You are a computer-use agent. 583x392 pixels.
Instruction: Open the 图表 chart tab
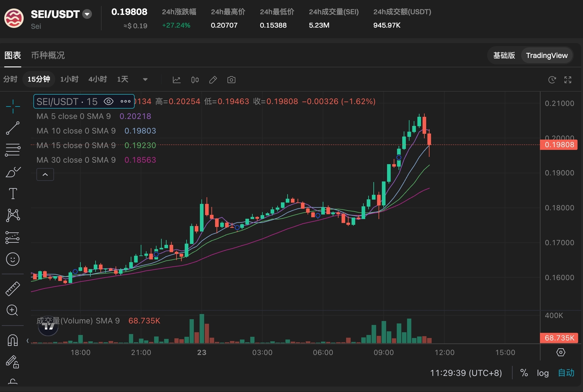tap(12, 55)
